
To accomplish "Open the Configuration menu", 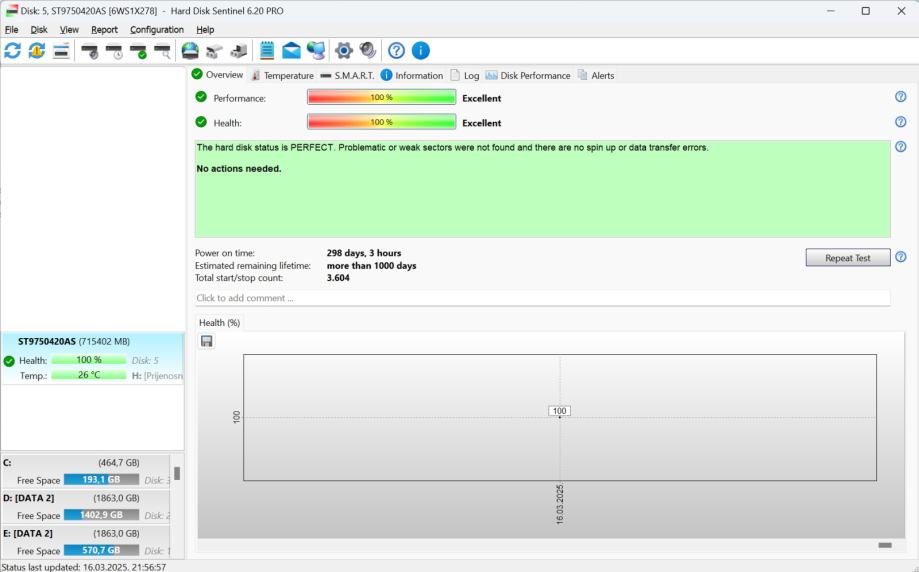I will (157, 30).
